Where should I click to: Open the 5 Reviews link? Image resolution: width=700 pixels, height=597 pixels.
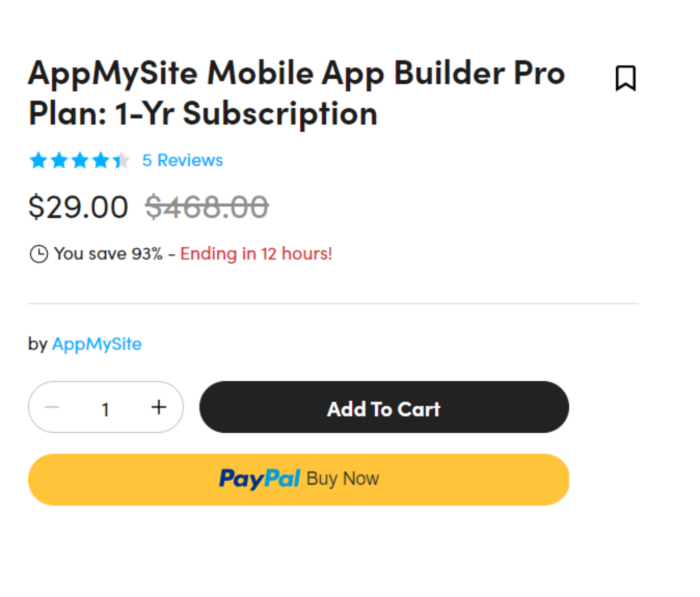[x=183, y=160]
